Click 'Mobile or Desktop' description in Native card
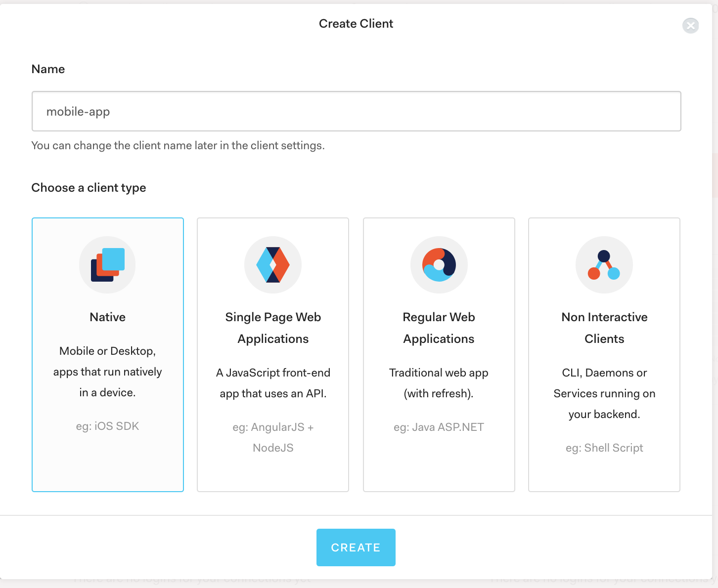Image resolution: width=718 pixels, height=588 pixels. click(x=107, y=372)
